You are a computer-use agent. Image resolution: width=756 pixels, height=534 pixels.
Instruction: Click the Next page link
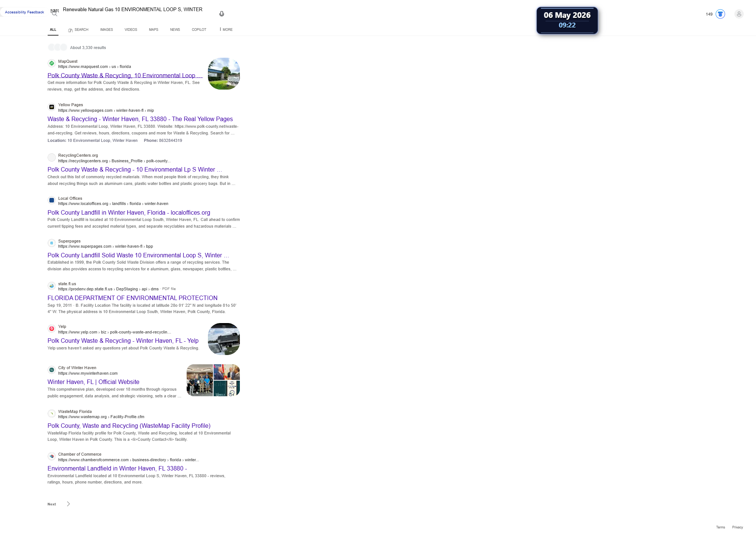52,504
